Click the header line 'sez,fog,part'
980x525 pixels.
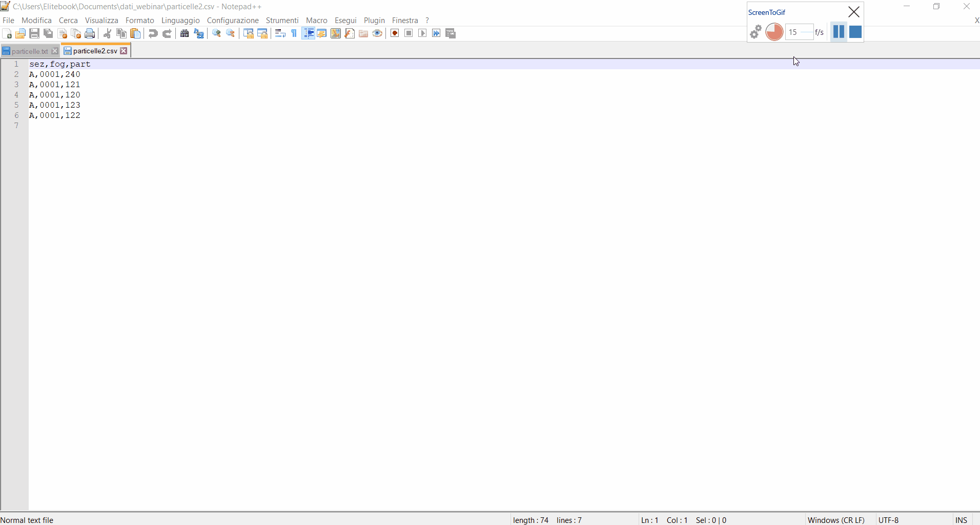pyautogui.click(x=60, y=64)
